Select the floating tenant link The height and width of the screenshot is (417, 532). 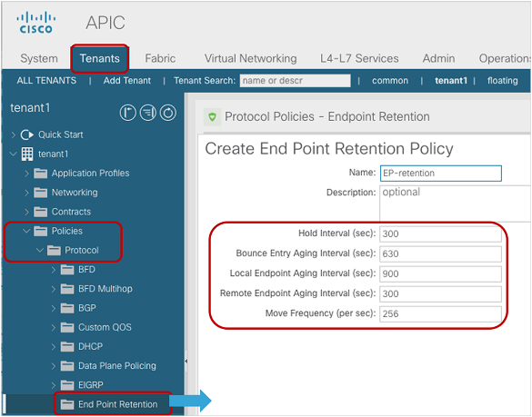tap(503, 81)
